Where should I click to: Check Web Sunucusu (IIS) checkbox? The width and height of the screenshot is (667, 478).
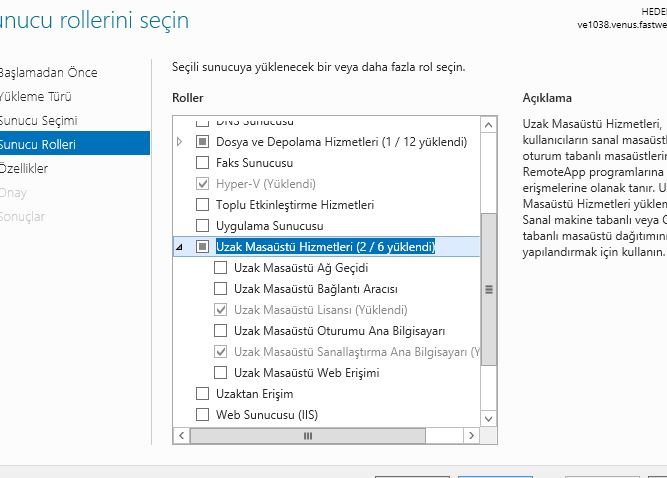pos(203,414)
